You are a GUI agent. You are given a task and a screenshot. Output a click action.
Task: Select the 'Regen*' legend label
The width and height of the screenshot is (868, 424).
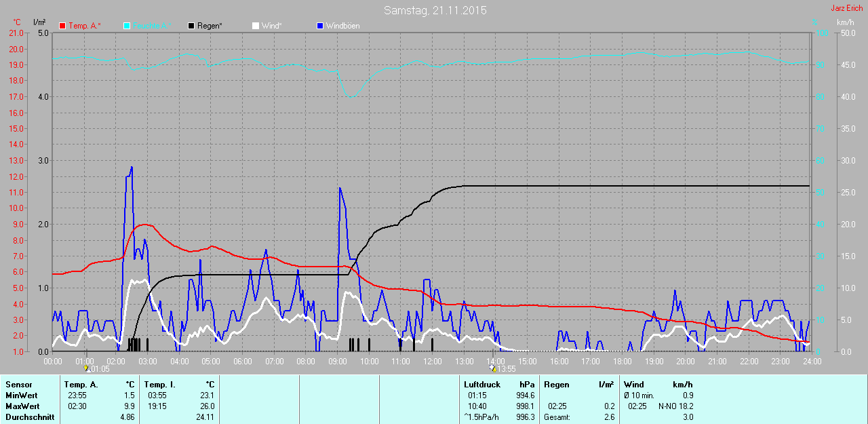(x=210, y=26)
